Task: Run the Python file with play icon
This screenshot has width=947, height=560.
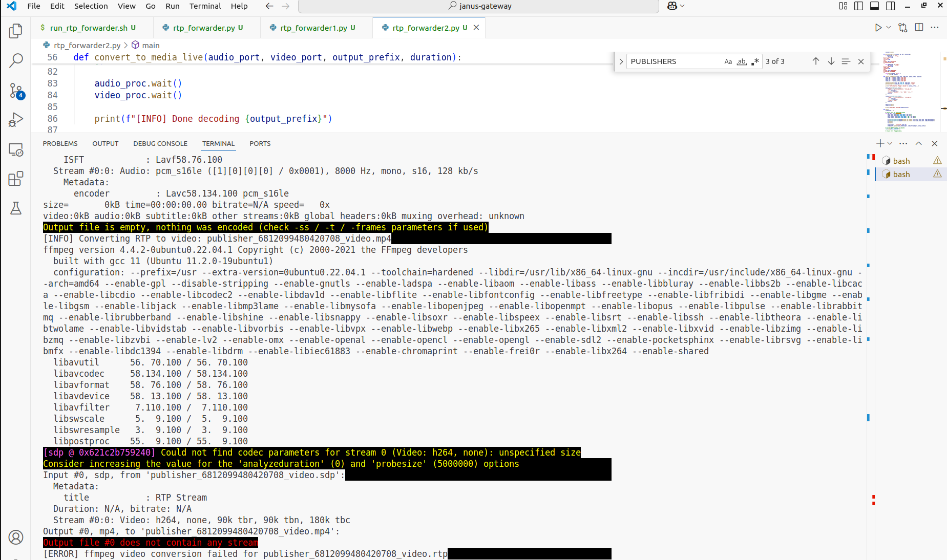Action: 878,28
